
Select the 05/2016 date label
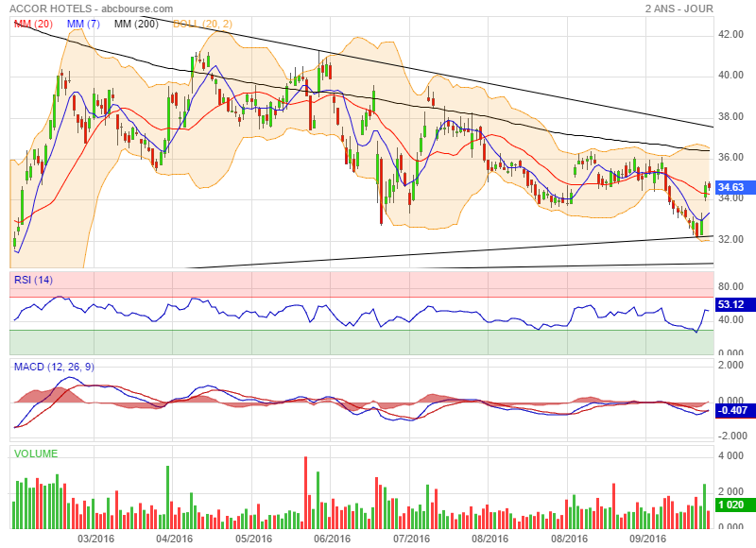(253, 539)
